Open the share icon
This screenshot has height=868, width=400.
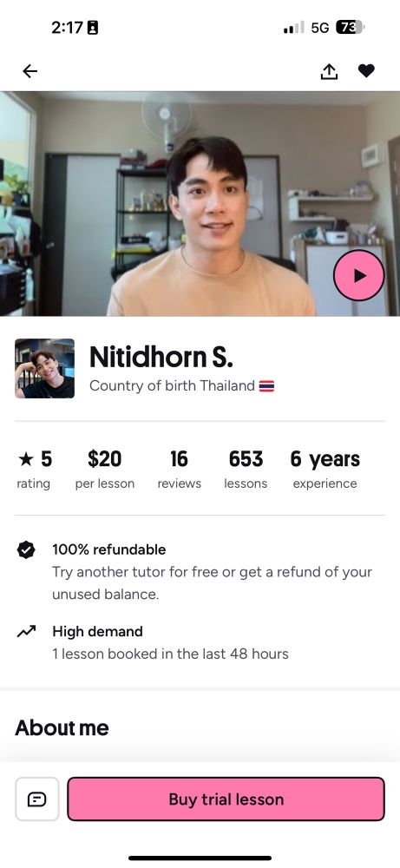(329, 71)
